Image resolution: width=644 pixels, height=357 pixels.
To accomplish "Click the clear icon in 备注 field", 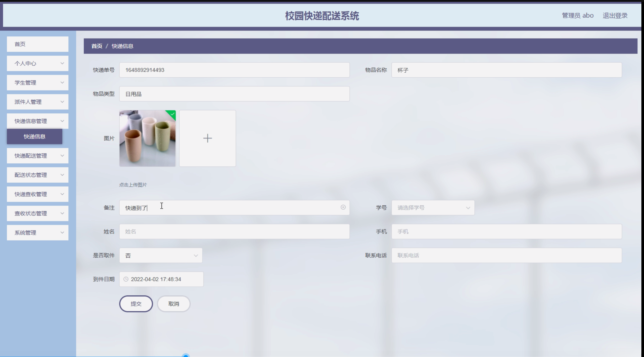I will pos(343,207).
